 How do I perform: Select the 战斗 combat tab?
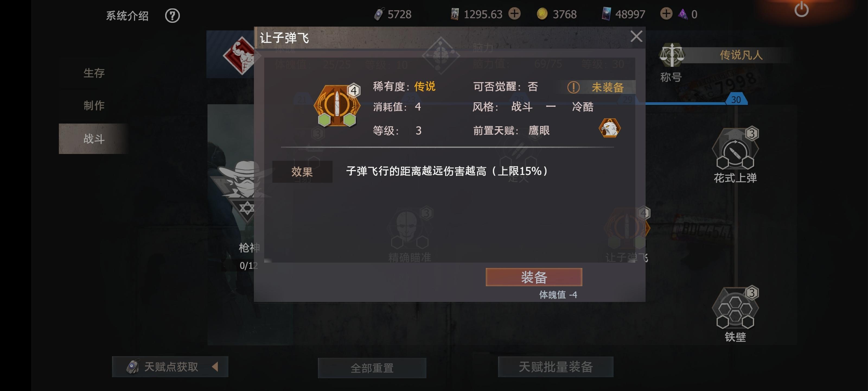[94, 139]
